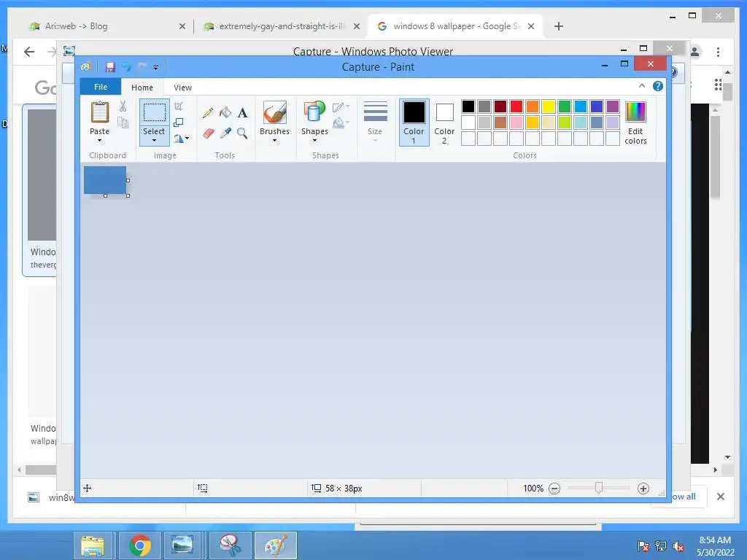Click the Redo arrow in quick access toolbar
The width and height of the screenshot is (747, 560).
pos(142,67)
